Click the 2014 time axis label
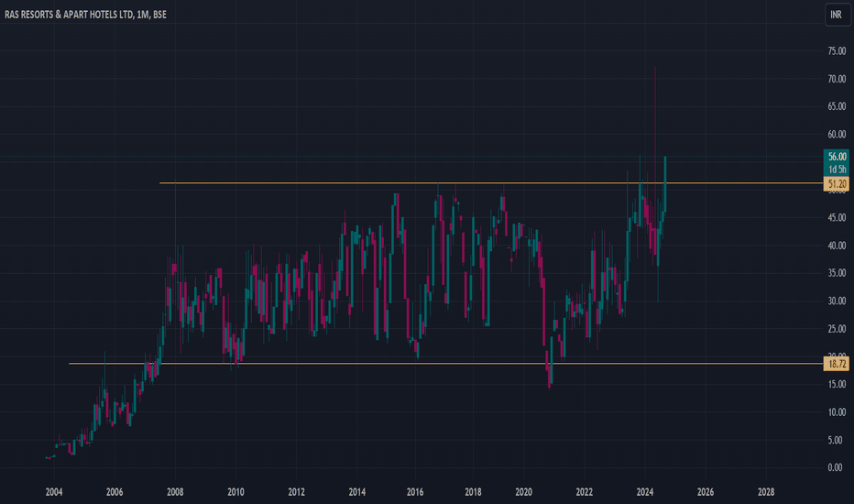The width and height of the screenshot is (854, 504). [x=356, y=492]
